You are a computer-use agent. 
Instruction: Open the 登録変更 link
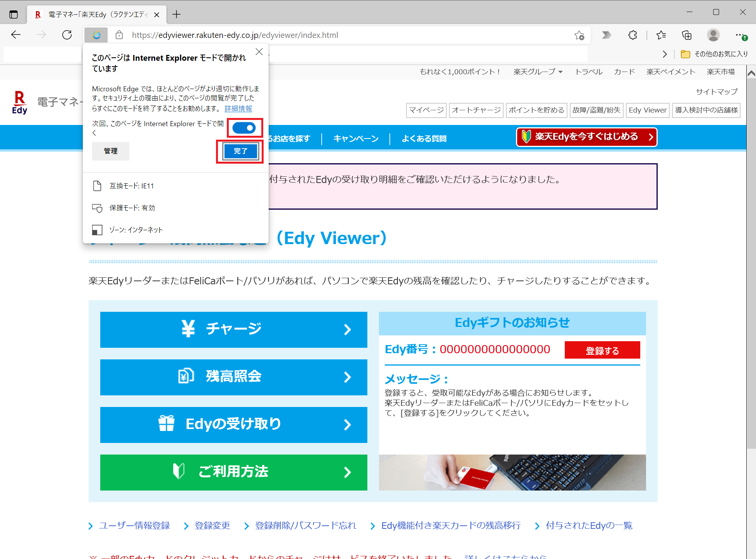(212, 526)
